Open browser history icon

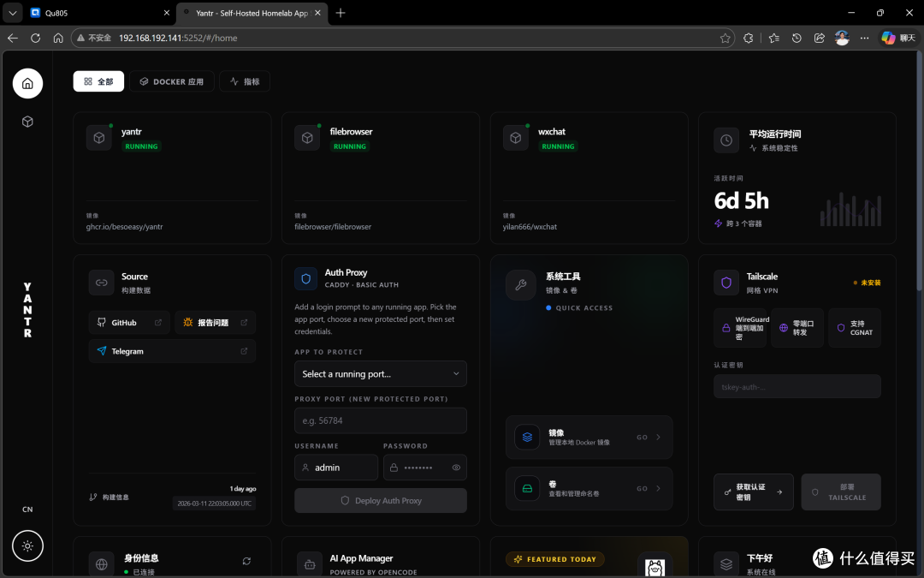click(797, 38)
